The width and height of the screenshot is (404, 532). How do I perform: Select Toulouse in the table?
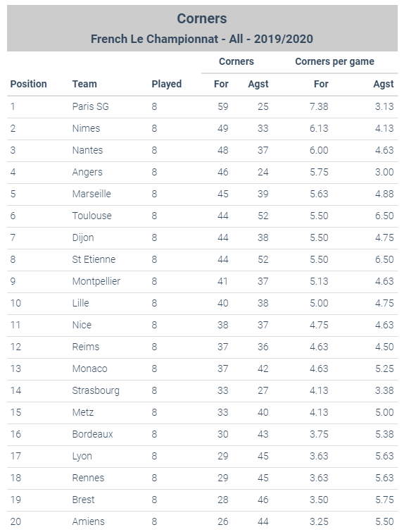click(91, 216)
